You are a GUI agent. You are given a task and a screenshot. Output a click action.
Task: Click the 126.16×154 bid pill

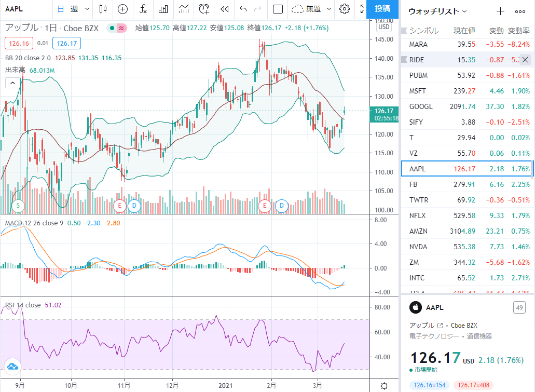tap(430, 385)
